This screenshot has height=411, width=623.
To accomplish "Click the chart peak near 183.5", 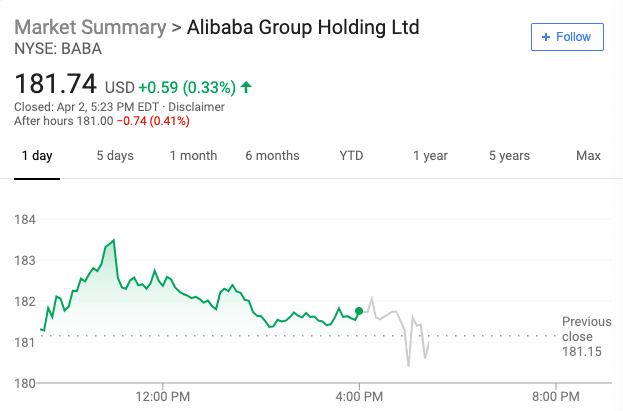I will point(114,240).
